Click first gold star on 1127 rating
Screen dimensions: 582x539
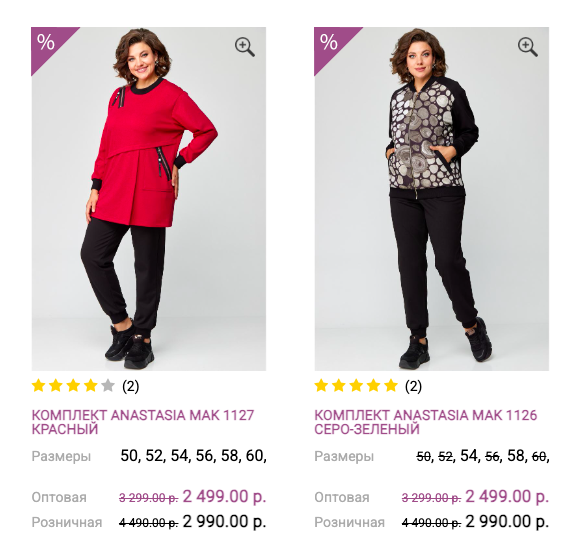(x=39, y=386)
